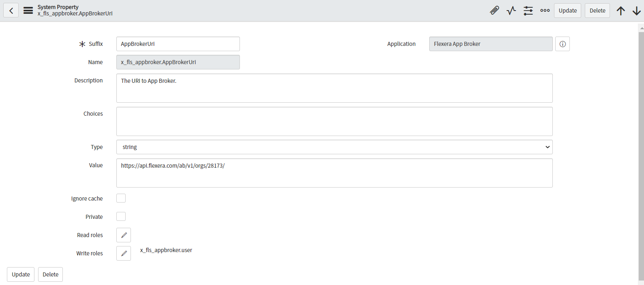Open the activity stream pulse icon
Screen dimensions: 644x285
click(x=511, y=11)
